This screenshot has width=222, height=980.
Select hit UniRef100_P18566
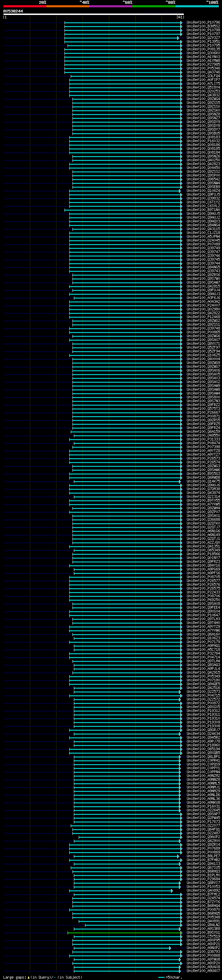[203, 554]
